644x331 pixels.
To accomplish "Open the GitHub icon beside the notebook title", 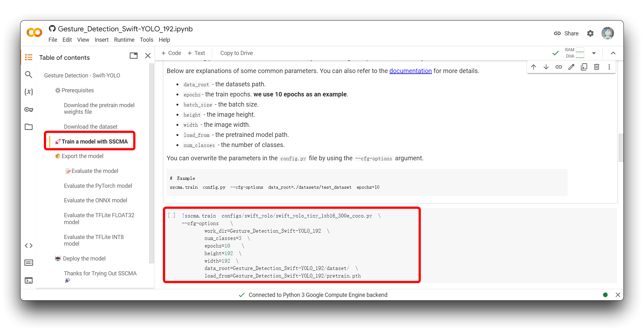I will click(52, 28).
